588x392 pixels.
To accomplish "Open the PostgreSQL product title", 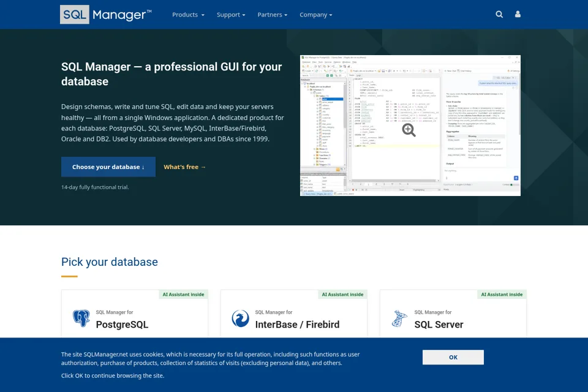I will click(x=123, y=325).
